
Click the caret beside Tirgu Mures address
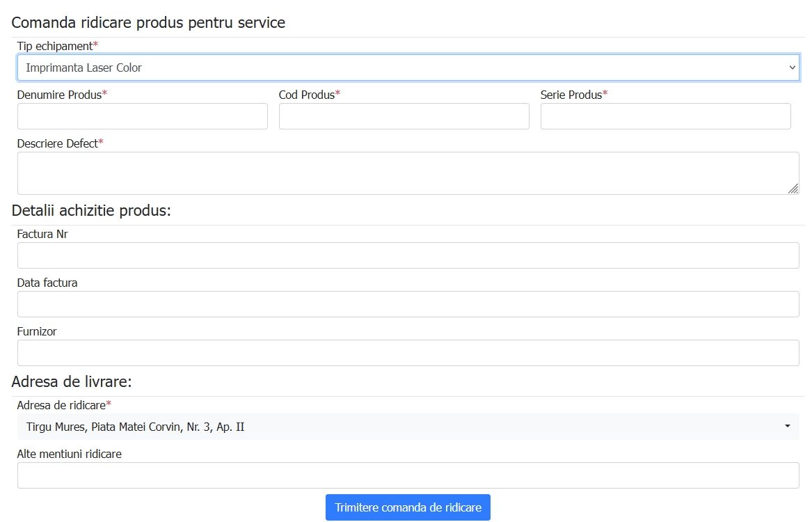[x=788, y=426]
